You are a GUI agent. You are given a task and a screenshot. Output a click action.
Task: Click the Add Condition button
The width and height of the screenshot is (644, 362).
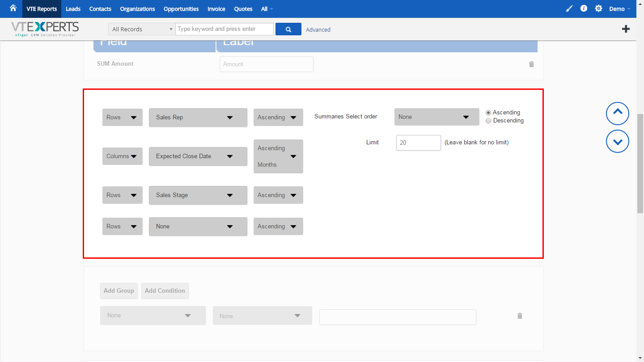pos(165,290)
